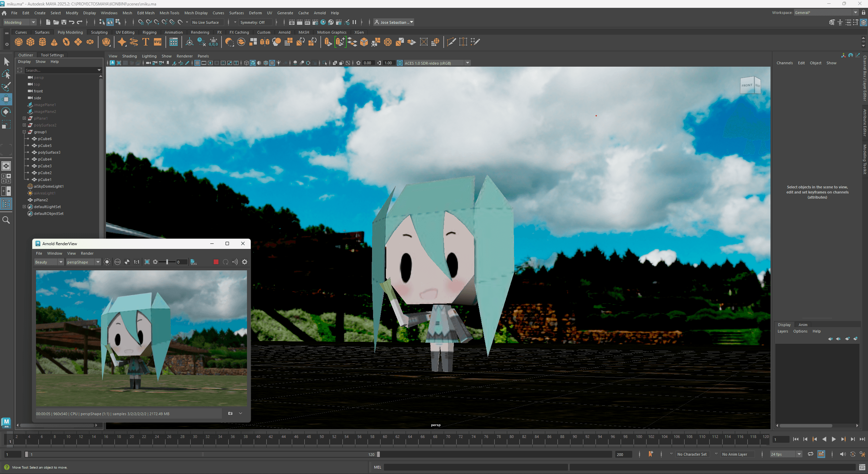Screen dimensions: 868x474
Task: Stop the Arnold render with red button
Action: tap(216, 262)
